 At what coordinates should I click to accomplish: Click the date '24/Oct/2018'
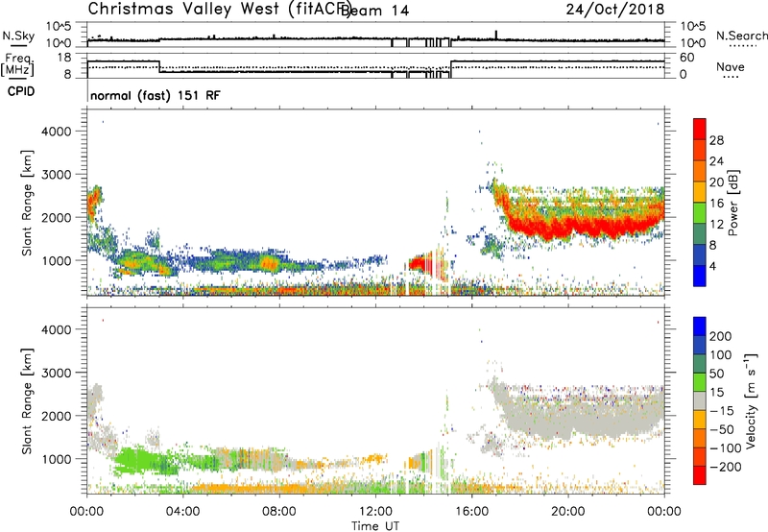click(x=615, y=9)
